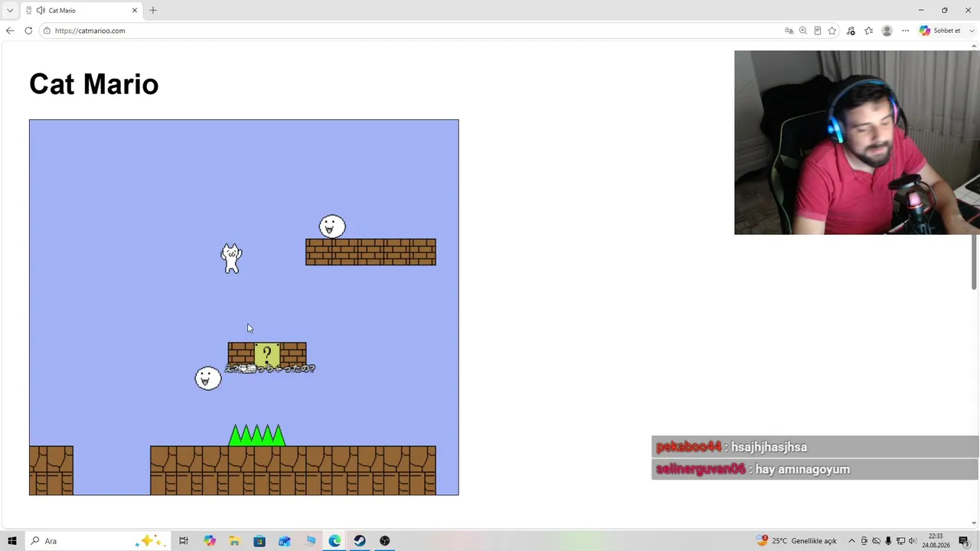Click the page's vertical scrollbar thumb
Viewport: 980px width, 551px height.
pyautogui.click(x=974, y=262)
